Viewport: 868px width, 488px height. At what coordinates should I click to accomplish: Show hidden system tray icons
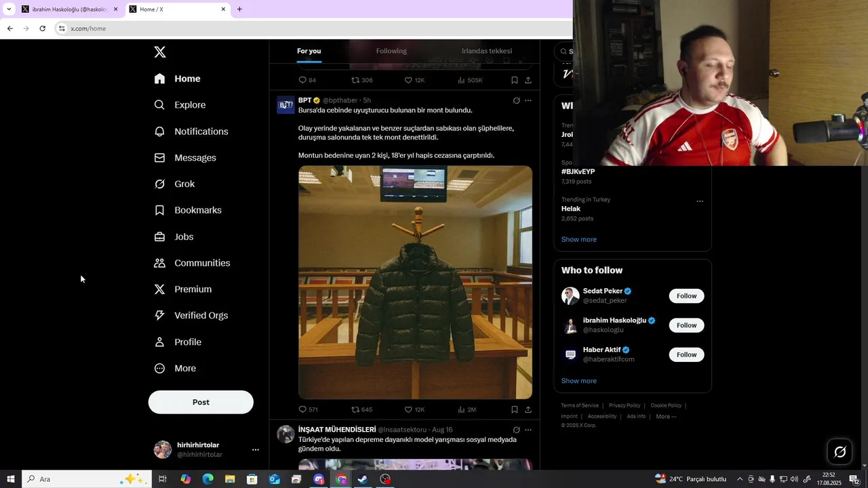click(x=740, y=479)
